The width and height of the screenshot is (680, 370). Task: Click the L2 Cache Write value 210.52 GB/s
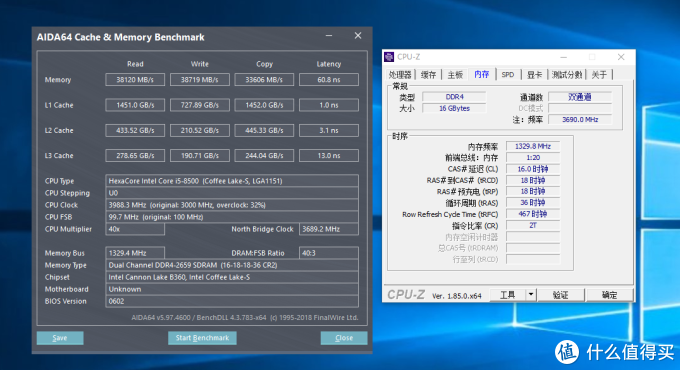point(199,130)
